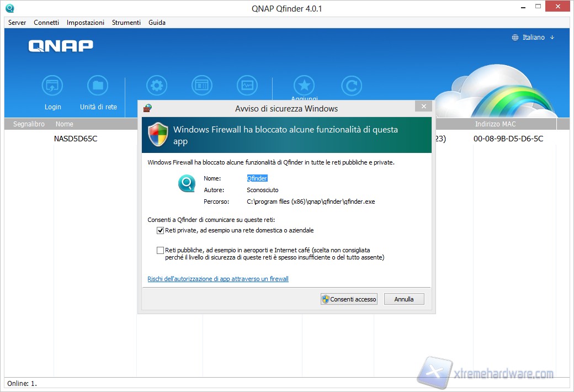
Task: Click the gear configuration icon in toolbar
Action: 157,86
